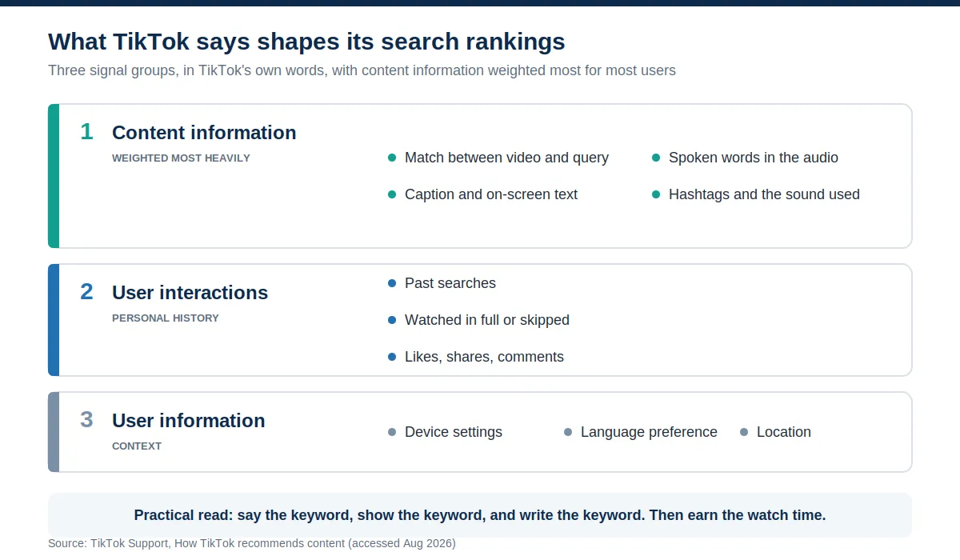Click the "Practical read" callout sentence

coord(480,515)
